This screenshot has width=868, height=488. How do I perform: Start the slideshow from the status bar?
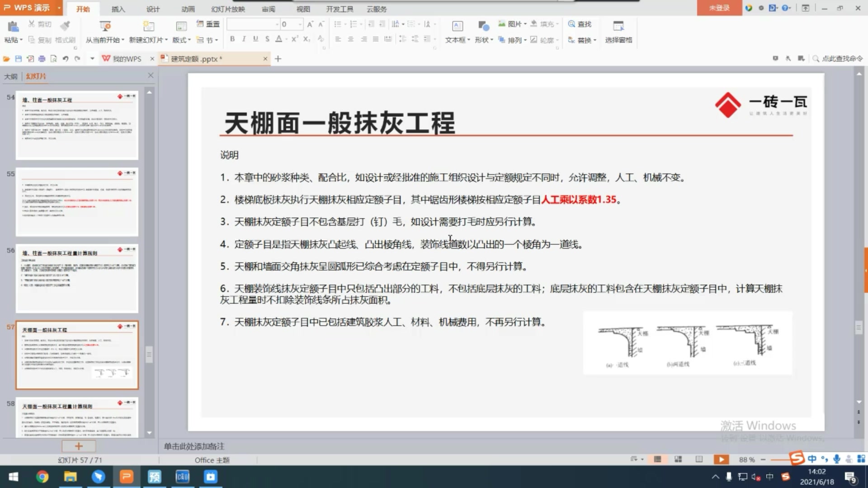point(721,459)
